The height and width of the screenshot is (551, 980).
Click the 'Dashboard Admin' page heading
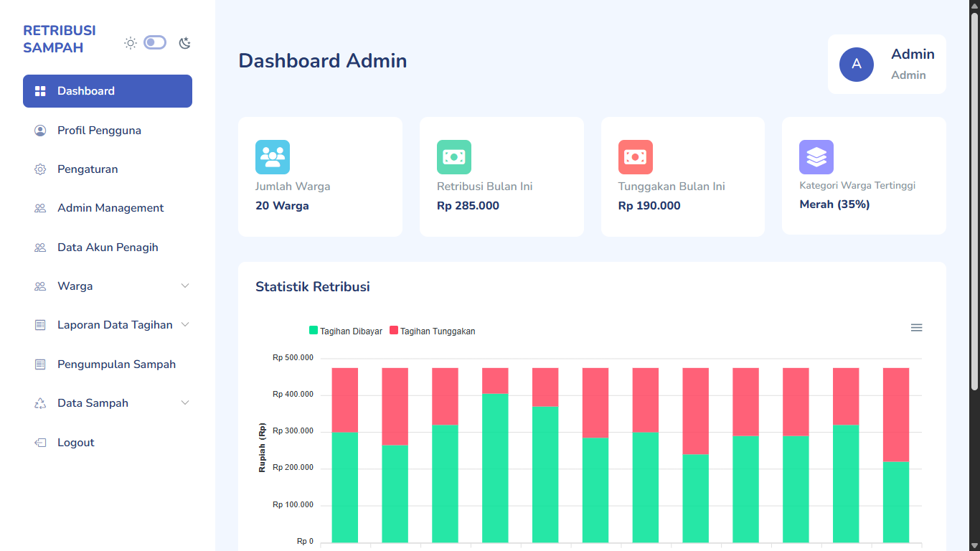click(x=323, y=61)
